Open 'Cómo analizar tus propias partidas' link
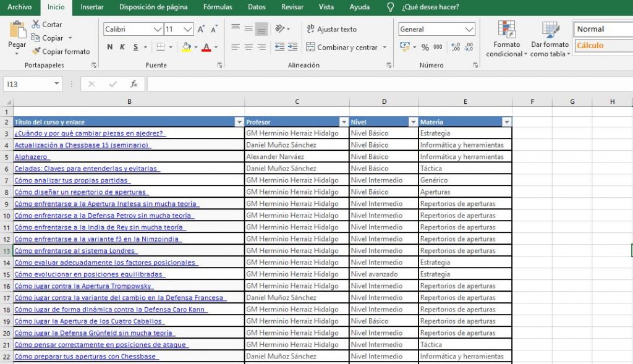This screenshot has width=633, height=364. [x=71, y=180]
